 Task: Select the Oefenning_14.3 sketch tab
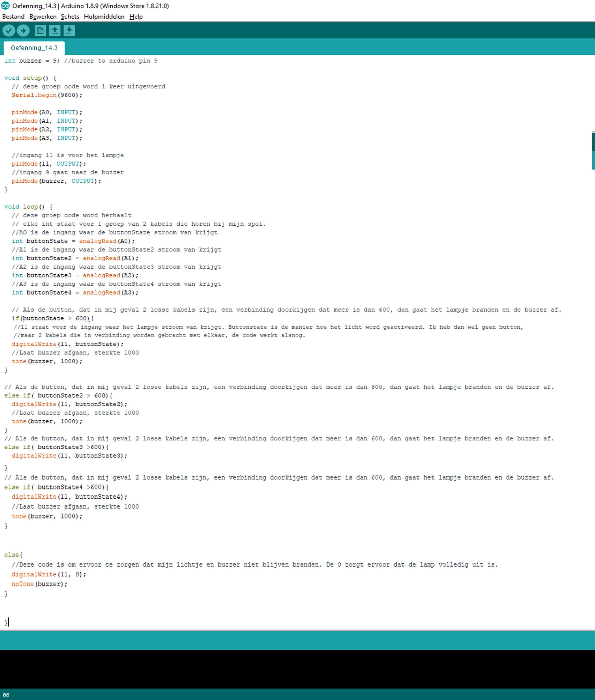click(x=34, y=48)
